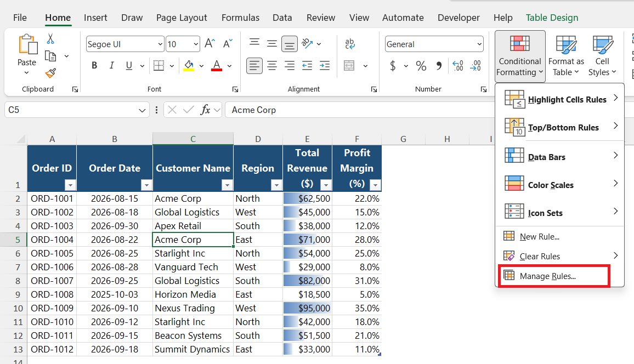Select Bottom Align
The width and height of the screenshot is (634, 364).
pos(290,44)
